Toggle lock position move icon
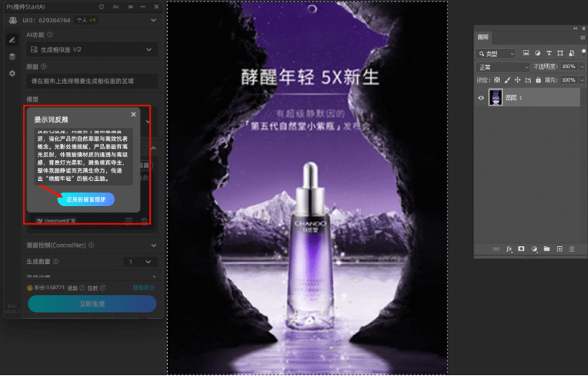The image size is (588, 376). pos(518,80)
